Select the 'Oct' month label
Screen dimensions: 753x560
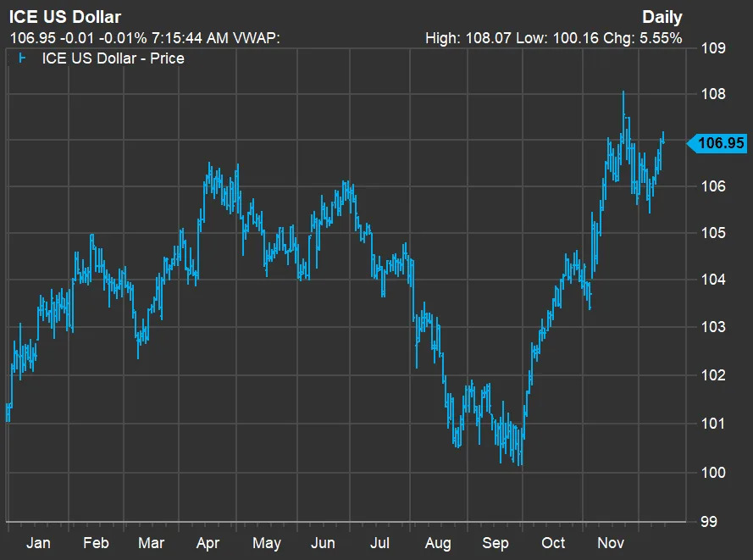[553, 543]
